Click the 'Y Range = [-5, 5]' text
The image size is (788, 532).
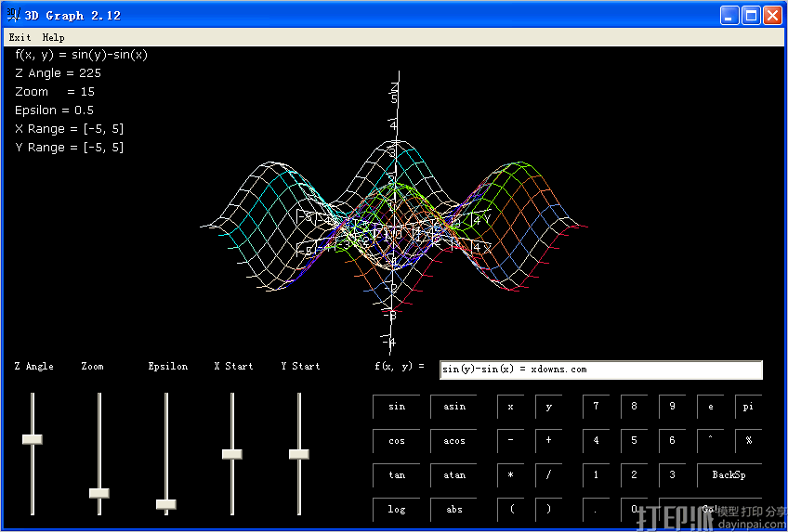point(70,148)
